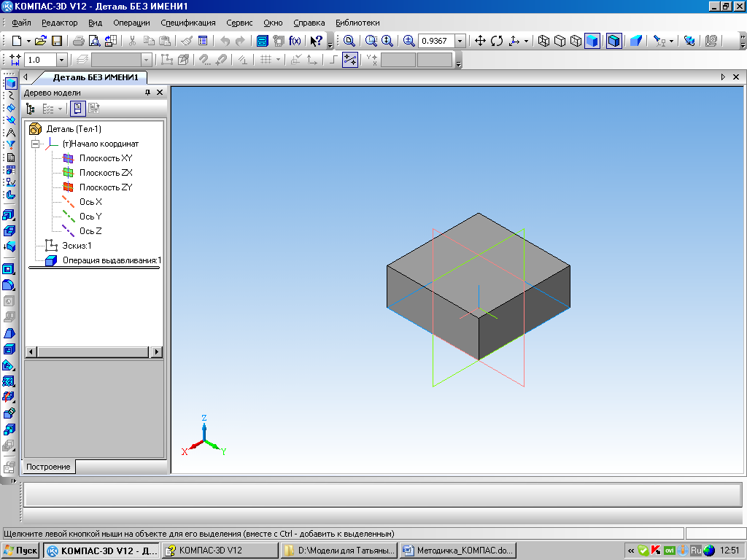Open the Print preview icon
747x560 pixels.
coord(95,41)
